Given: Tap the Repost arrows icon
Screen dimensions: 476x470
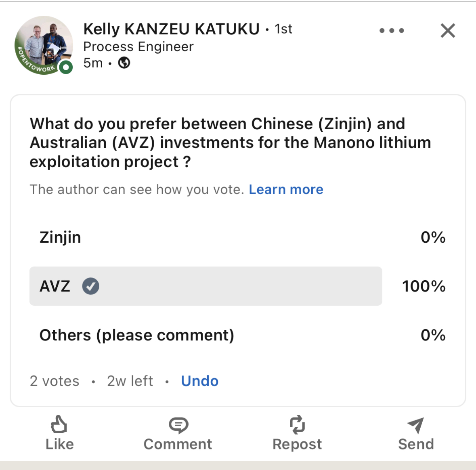Looking at the screenshot, I should pos(297,425).
